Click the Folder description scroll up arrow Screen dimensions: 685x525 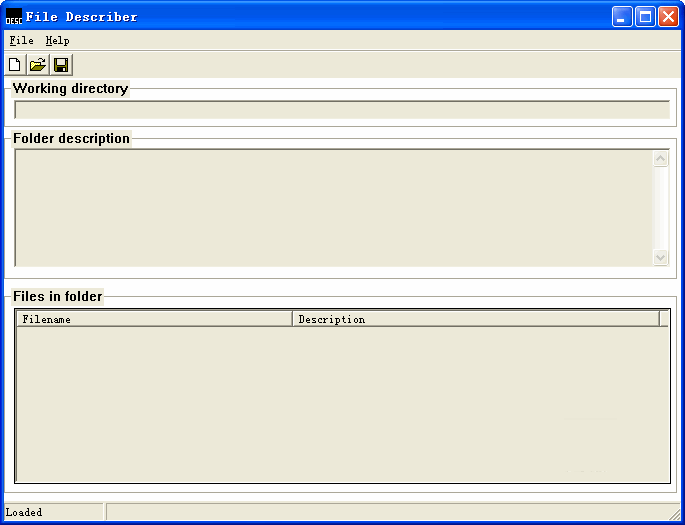[660, 158]
